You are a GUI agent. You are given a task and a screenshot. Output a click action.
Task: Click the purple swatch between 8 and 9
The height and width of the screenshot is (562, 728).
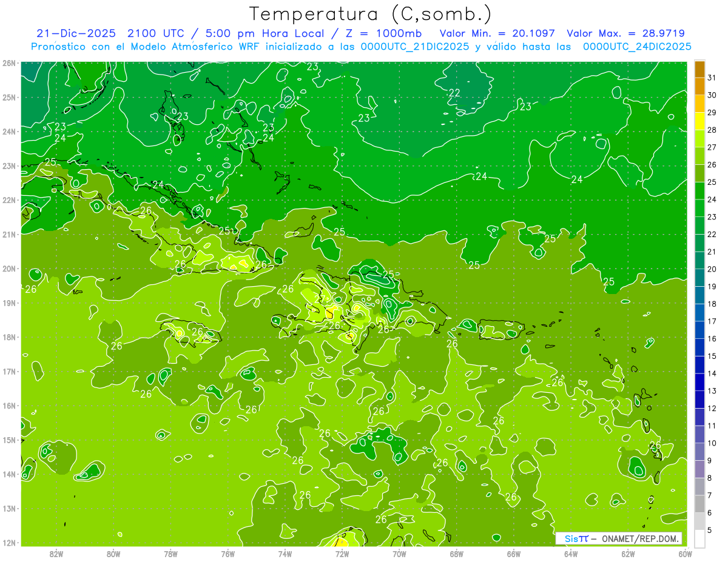click(x=699, y=469)
